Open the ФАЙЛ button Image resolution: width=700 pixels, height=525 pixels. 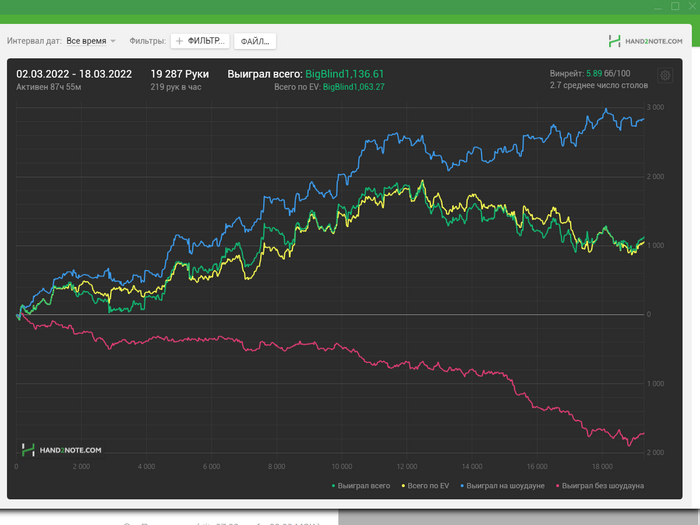click(x=255, y=41)
